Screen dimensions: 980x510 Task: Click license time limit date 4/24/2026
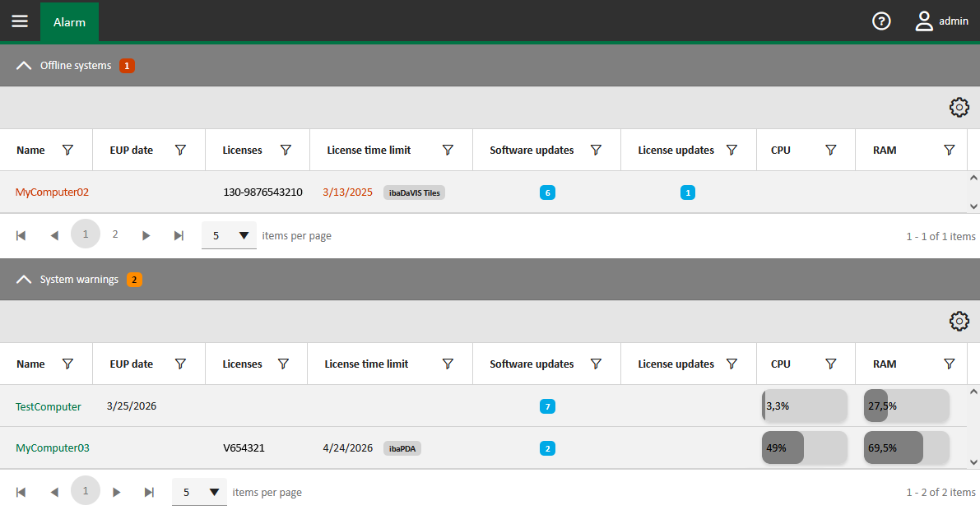[347, 447]
